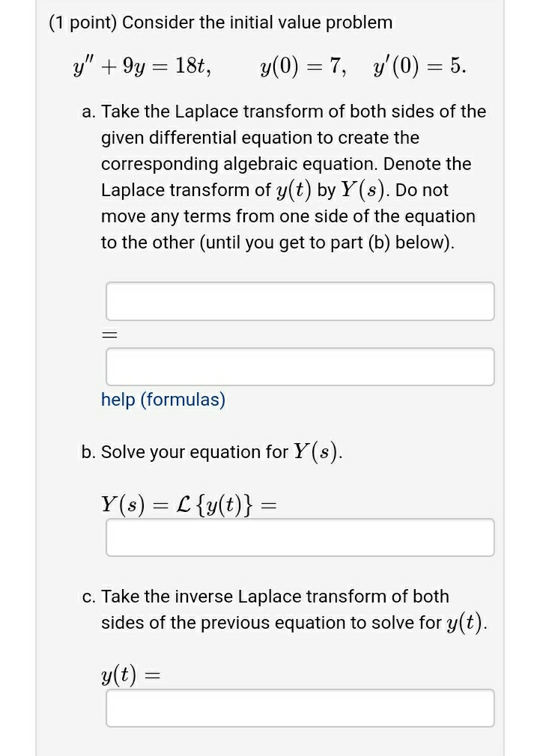Select the second answer field below the equals sign
The height and width of the screenshot is (756, 537).
[x=300, y=366]
